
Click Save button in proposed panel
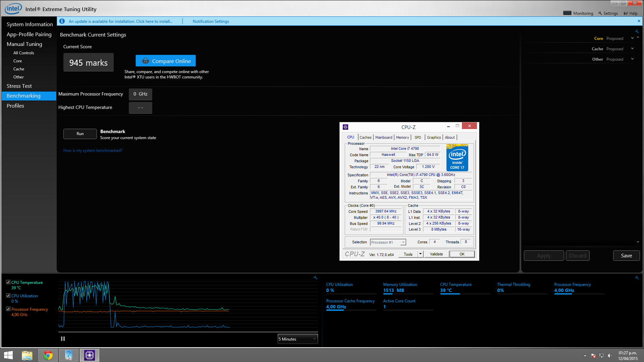(x=626, y=255)
